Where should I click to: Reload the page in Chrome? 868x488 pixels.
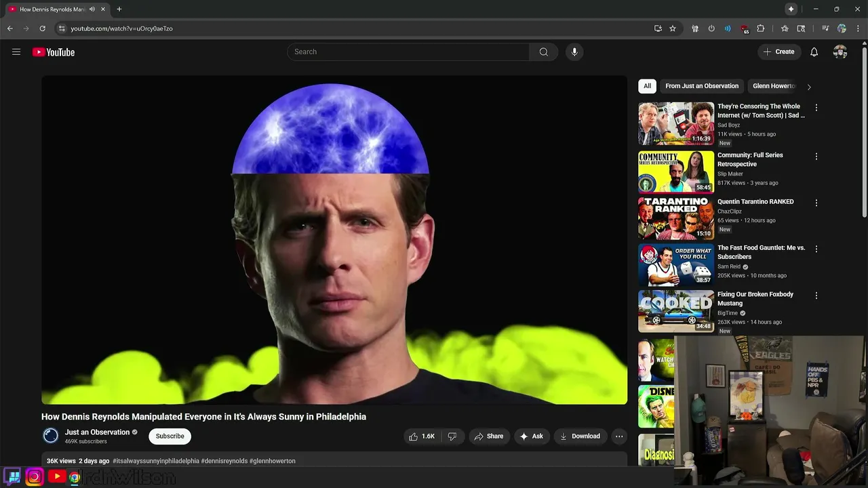42,28
